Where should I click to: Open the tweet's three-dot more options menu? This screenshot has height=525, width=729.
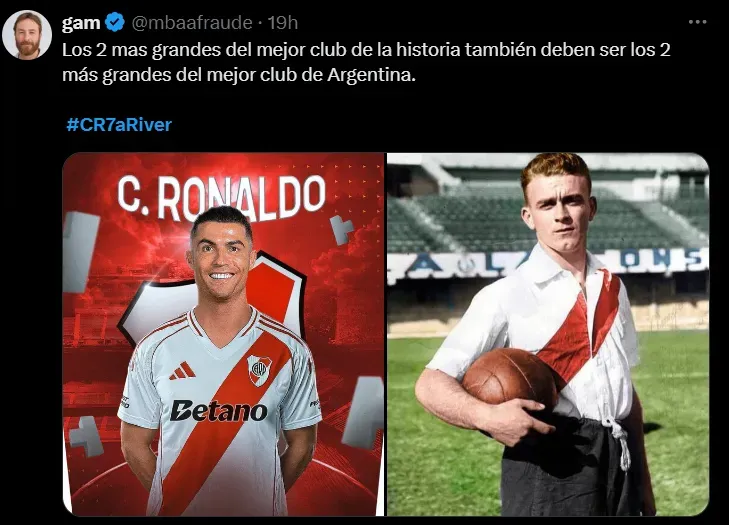[x=697, y=22]
